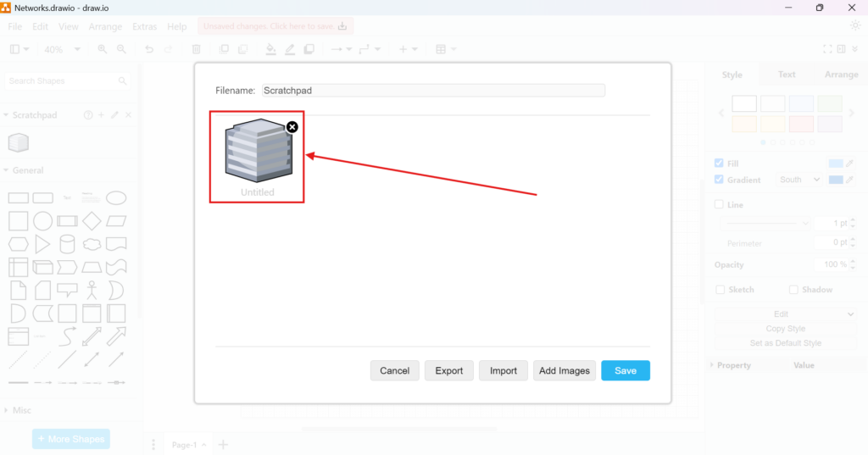The height and width of the screenshot is (455, 868).
Task: Click the Add Images button
Action: 564,370
